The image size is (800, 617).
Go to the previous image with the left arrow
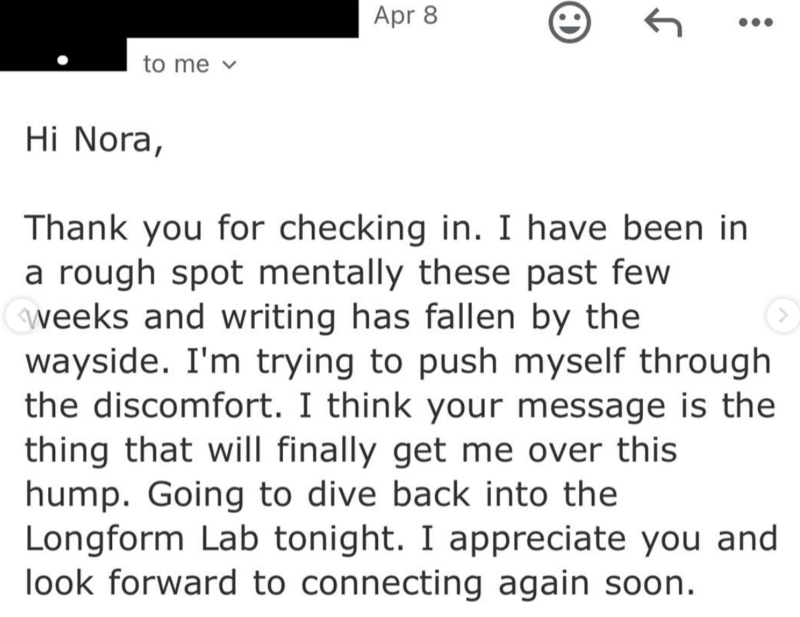pyautogui.click(x=21, y=316)
